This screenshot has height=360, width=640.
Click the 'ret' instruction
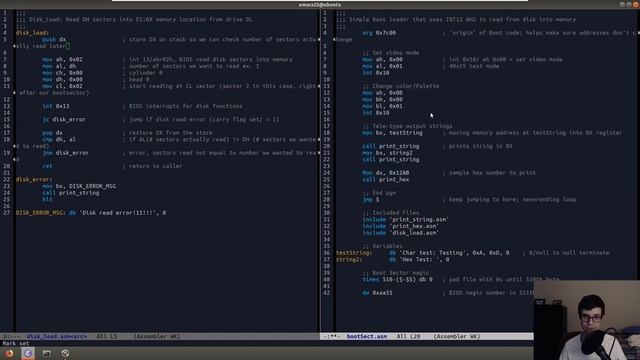click(x=47, y=166)
